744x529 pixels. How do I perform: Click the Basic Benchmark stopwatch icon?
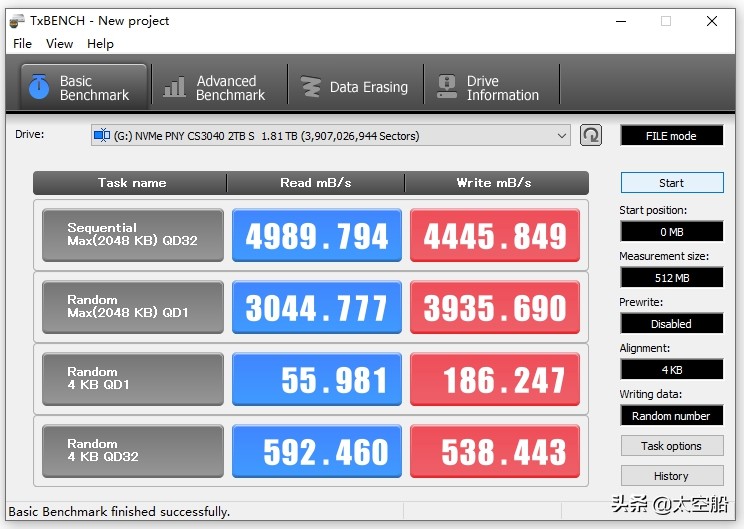tap(39, 88)
